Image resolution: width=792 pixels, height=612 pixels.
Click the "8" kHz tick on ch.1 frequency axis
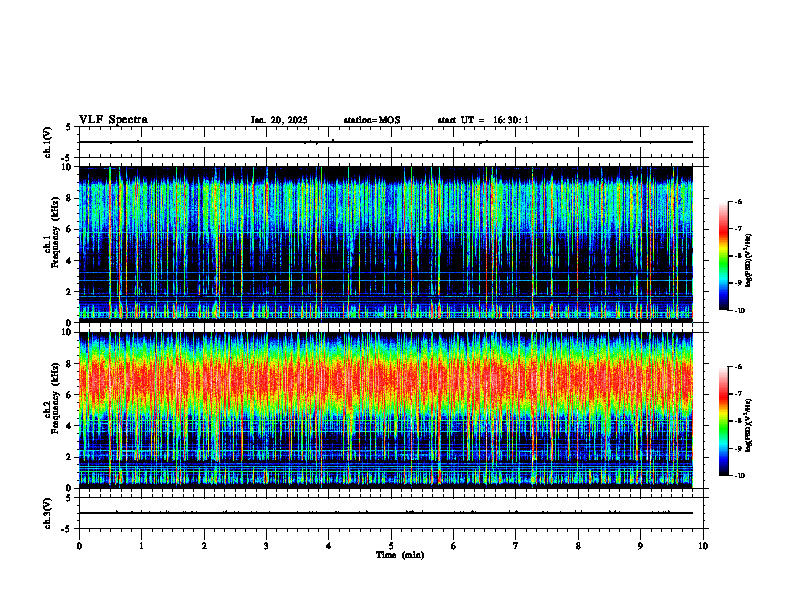(69, 198)
